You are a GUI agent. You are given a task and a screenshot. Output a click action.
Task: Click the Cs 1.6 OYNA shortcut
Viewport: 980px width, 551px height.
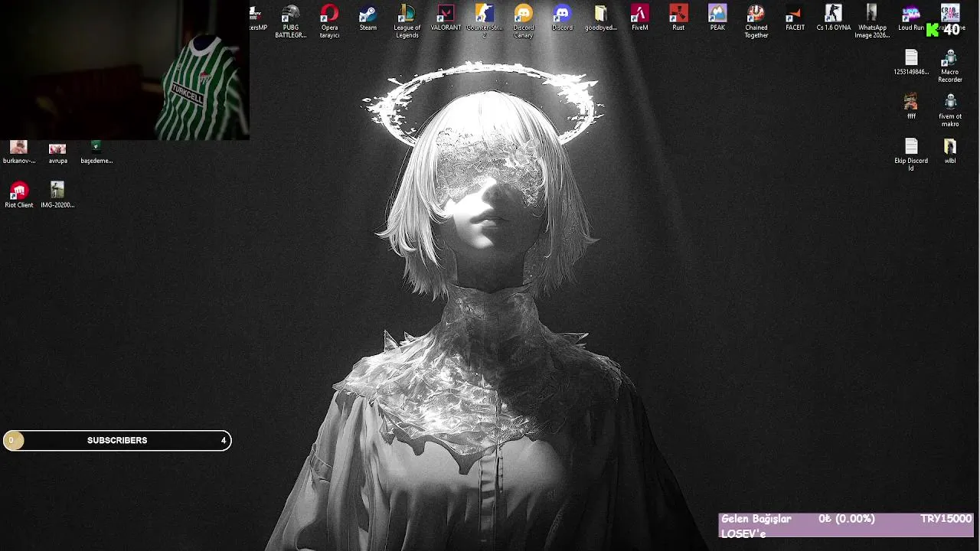[x=833, y=18]
